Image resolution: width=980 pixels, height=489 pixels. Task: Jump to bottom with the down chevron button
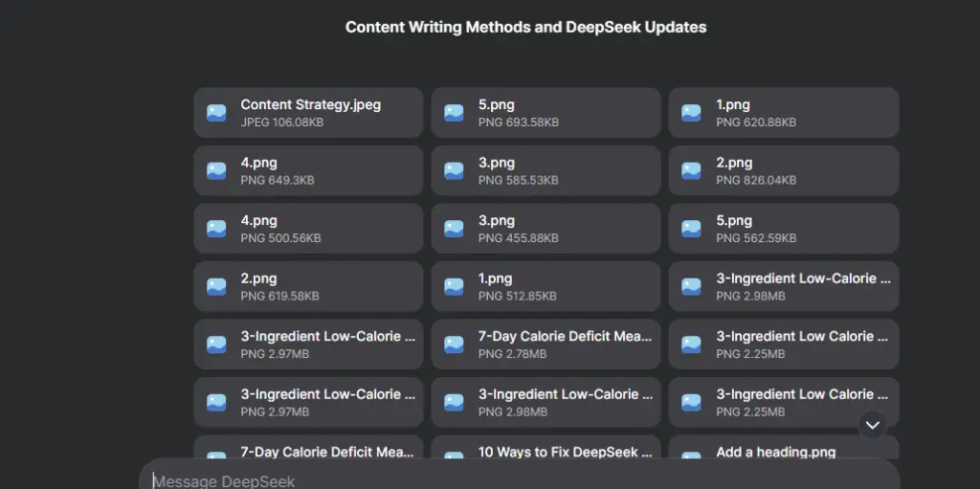tap(873, 425)
